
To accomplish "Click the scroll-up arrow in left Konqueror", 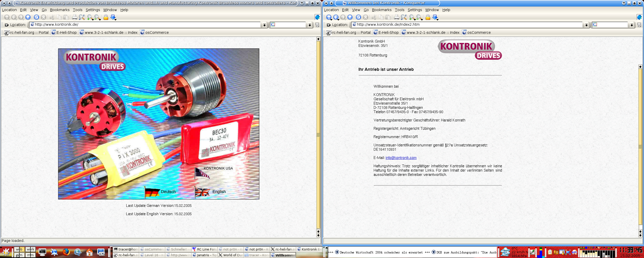I will (318, 39).
